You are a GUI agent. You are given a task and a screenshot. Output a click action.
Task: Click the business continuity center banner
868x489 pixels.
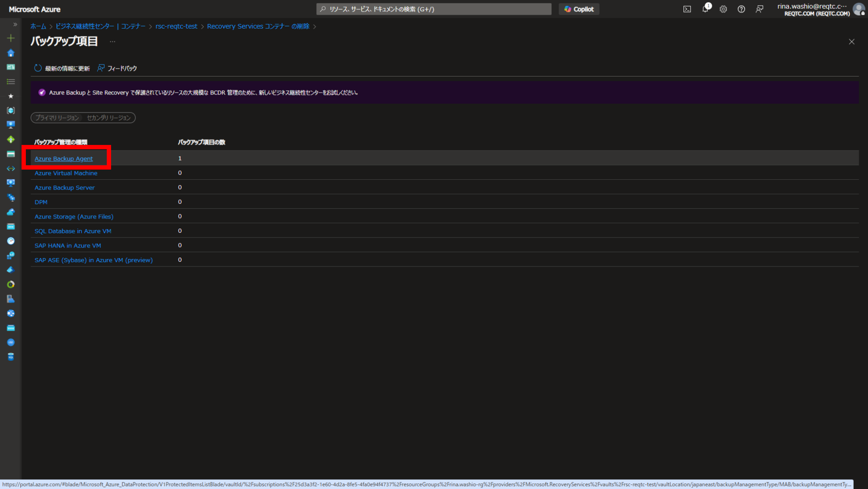[x=444, y=92]
